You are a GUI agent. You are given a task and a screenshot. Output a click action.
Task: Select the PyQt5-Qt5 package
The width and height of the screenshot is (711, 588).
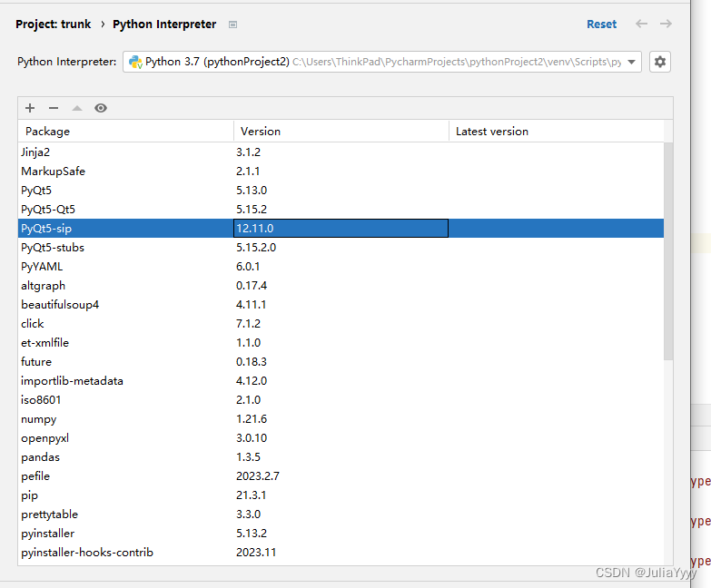pyautogui.click(x=341, y=210)
